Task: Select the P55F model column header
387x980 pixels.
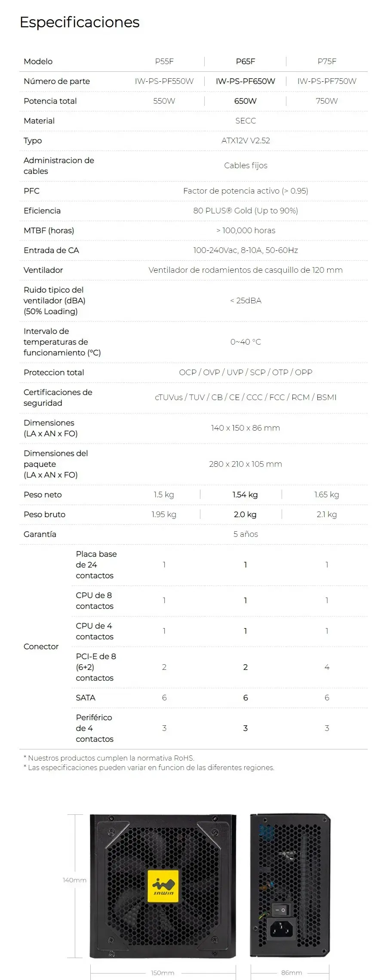Action: [x=164, y=62]
